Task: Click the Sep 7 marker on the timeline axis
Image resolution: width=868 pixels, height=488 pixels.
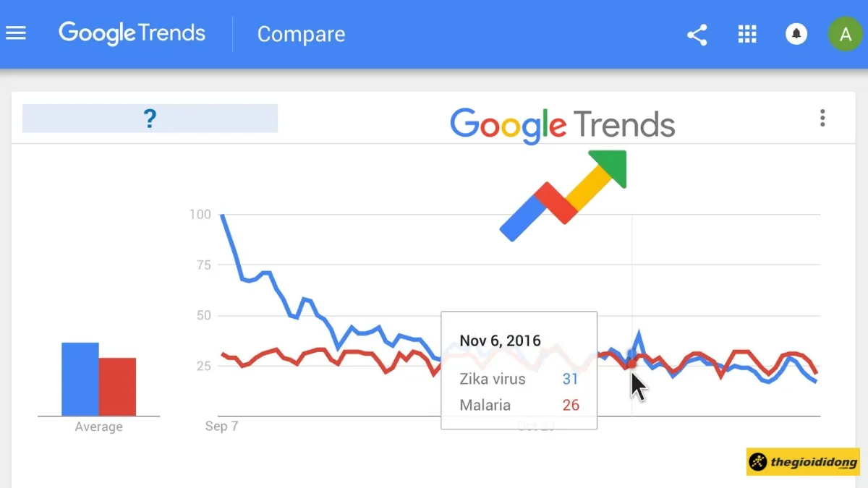Action: [220, 427]
